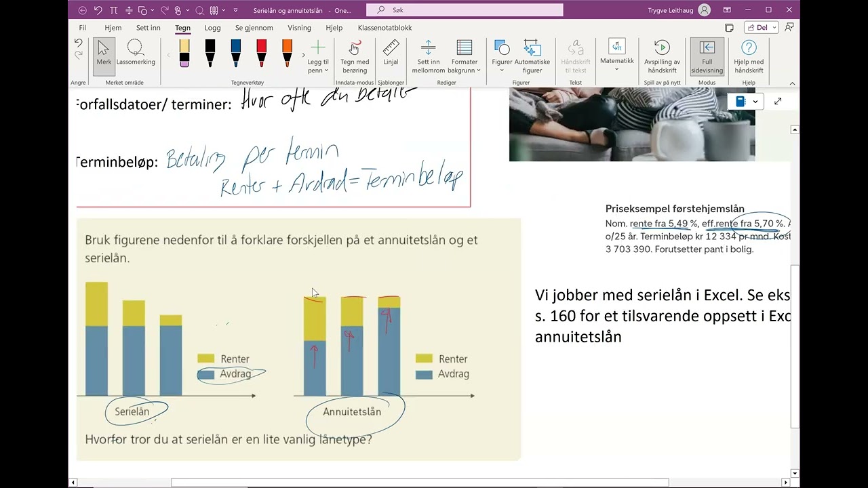Pick the blue pen
The width and height of the screenshot is (868, 488).
point(235,52)
